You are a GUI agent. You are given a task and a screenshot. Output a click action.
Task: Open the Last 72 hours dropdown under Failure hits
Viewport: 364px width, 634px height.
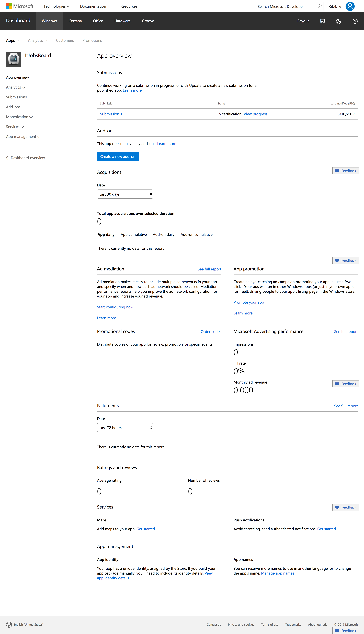click(125, 427)
